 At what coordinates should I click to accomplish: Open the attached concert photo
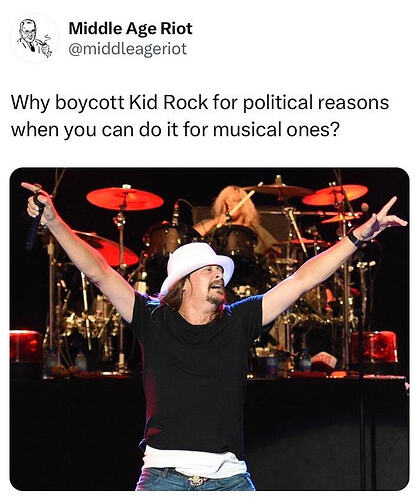[209, 329]
